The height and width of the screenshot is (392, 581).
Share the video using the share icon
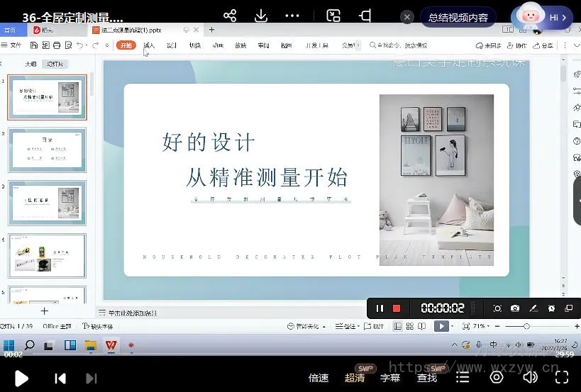tap(229, 16)
